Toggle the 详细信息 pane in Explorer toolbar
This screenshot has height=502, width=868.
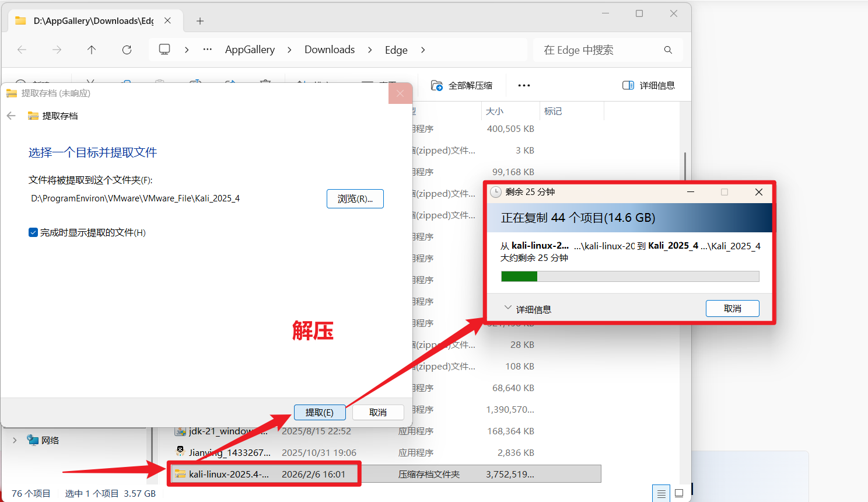click(649, 86)
